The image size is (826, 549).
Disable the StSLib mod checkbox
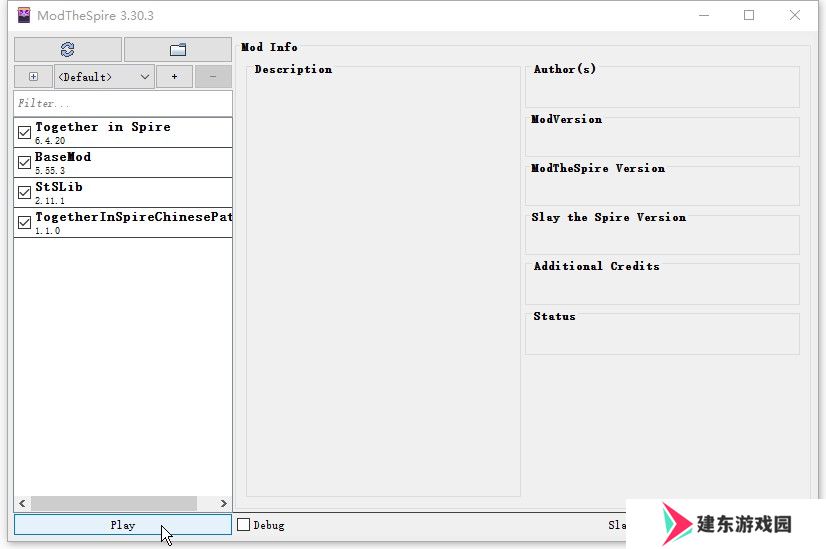pyautogui.click(x=24, y=192)
